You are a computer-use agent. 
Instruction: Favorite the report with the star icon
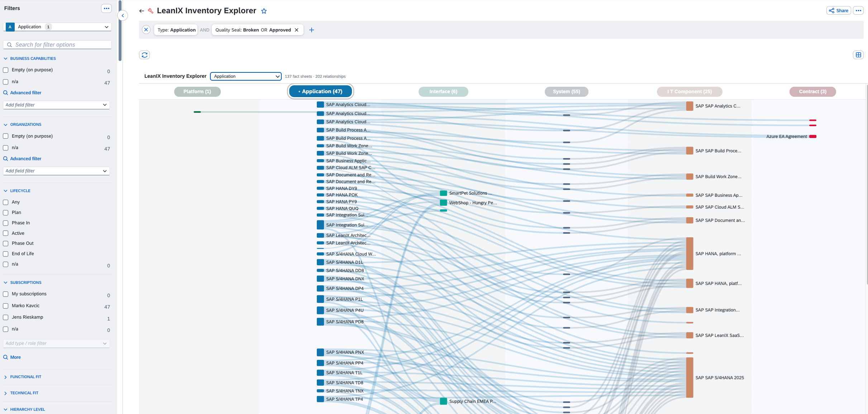(264, 11)
